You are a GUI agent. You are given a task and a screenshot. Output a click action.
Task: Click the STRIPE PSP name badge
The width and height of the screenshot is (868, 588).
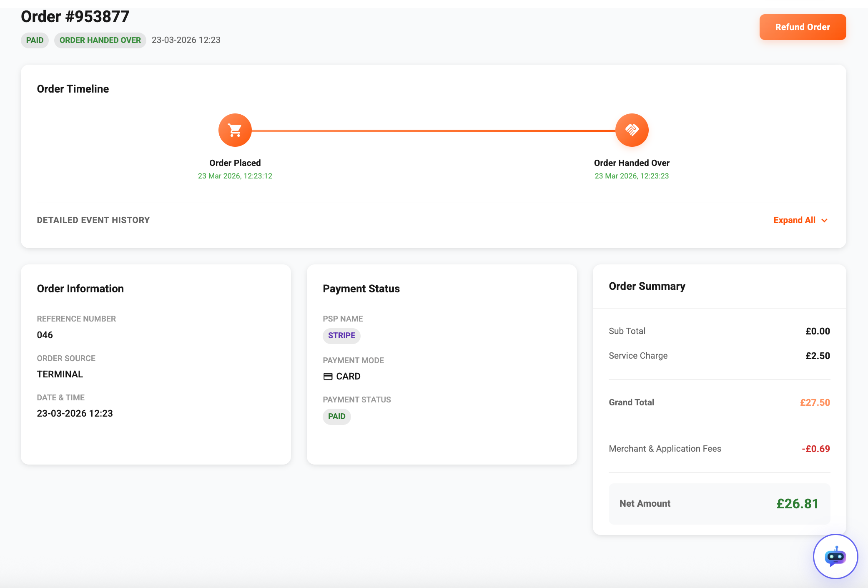pyautogui.click(x=341, y=336)
